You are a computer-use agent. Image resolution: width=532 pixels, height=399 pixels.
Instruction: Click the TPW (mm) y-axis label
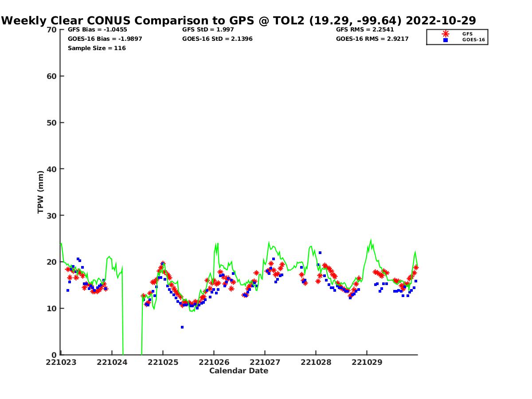point(41,192)
